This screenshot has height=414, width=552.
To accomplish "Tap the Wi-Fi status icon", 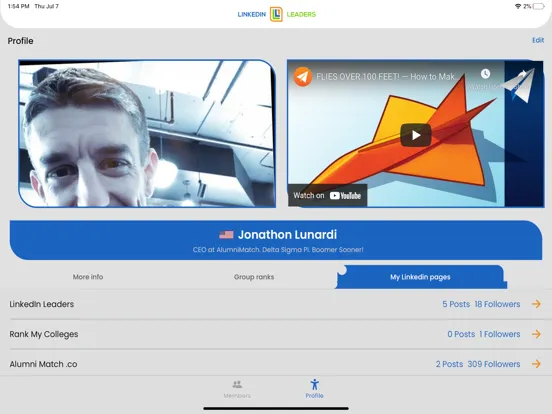I will tap(518, 6).
